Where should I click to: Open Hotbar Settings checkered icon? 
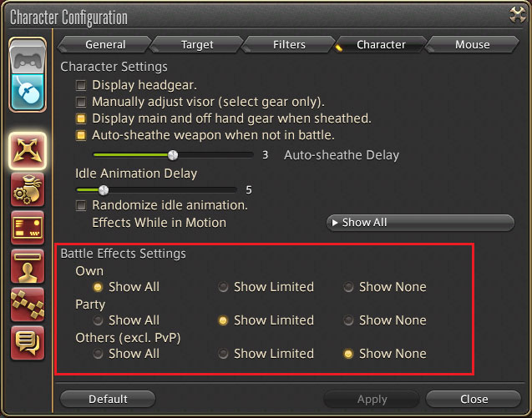[28, 305]
